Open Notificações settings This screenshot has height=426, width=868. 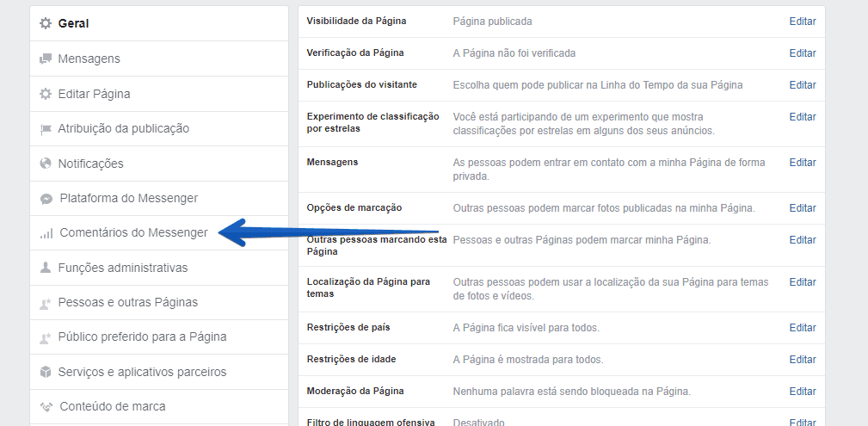[159, 164]
